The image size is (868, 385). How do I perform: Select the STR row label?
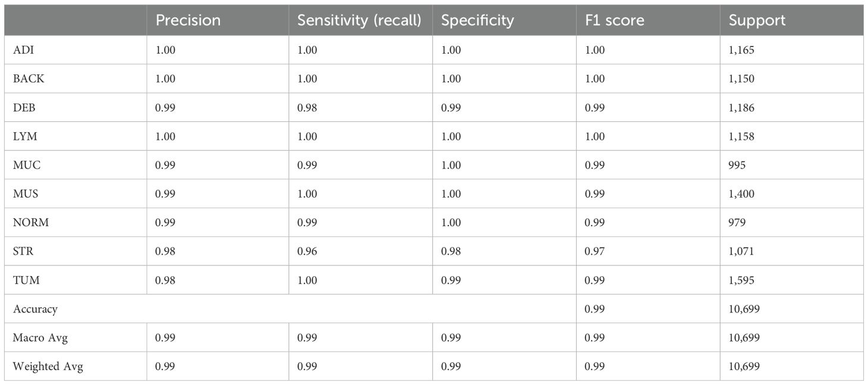coord(23,251)
